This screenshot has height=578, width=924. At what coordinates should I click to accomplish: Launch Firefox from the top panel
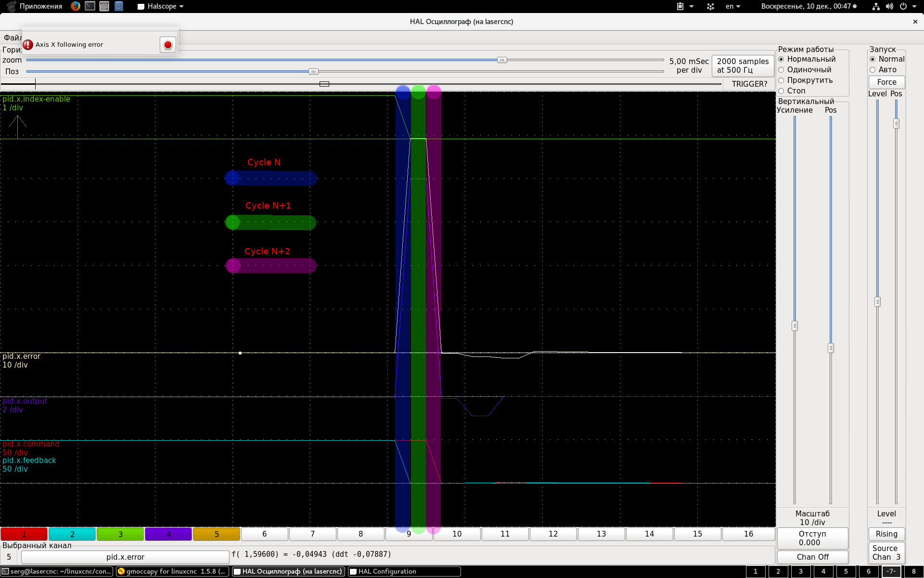75,6
